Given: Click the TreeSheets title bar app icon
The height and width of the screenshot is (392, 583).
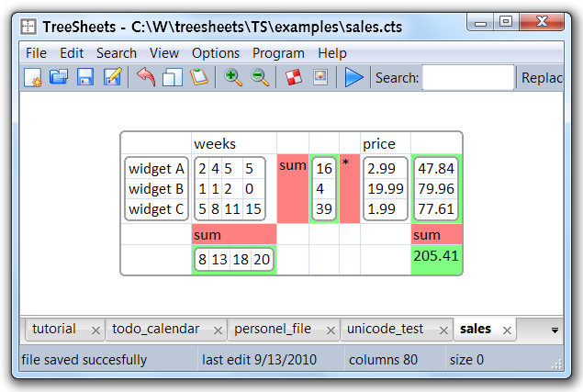Looking at the screenshot, I should tap(28, 27).
